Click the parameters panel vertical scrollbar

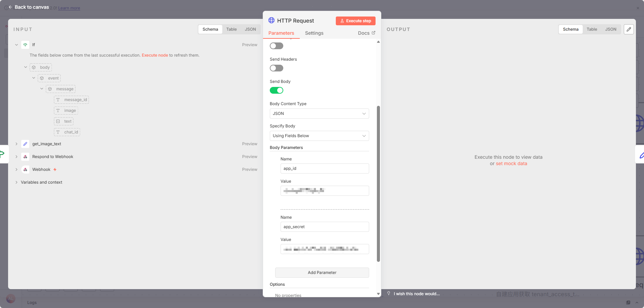pos(378,184)
